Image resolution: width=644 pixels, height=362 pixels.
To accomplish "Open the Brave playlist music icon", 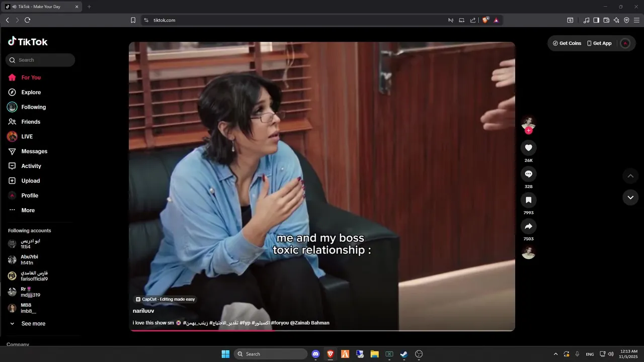I will click(586, 20).
